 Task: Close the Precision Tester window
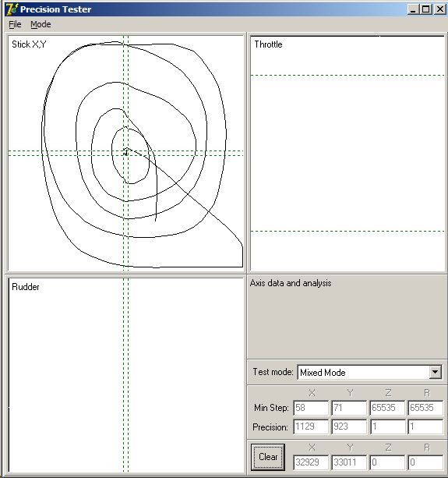tap(439, 9)
